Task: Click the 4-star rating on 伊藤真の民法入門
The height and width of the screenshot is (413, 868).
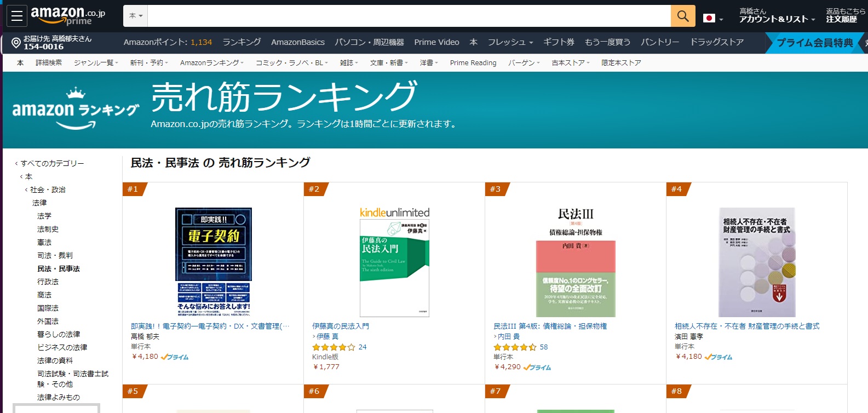Action: point(334,347)
